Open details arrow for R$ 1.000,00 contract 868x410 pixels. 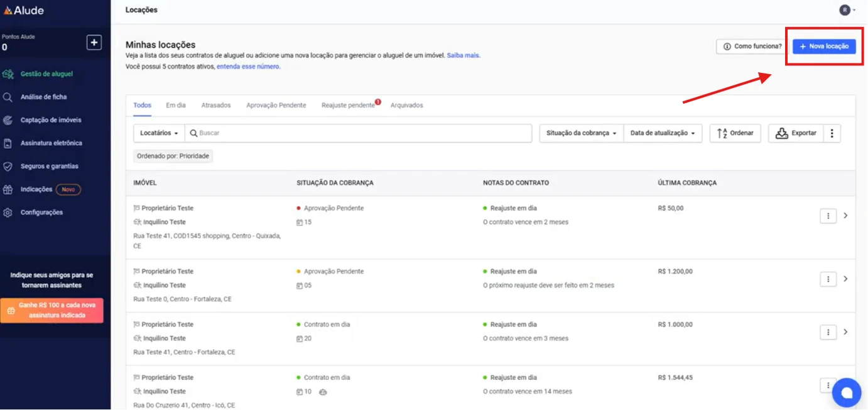[845, 331]
